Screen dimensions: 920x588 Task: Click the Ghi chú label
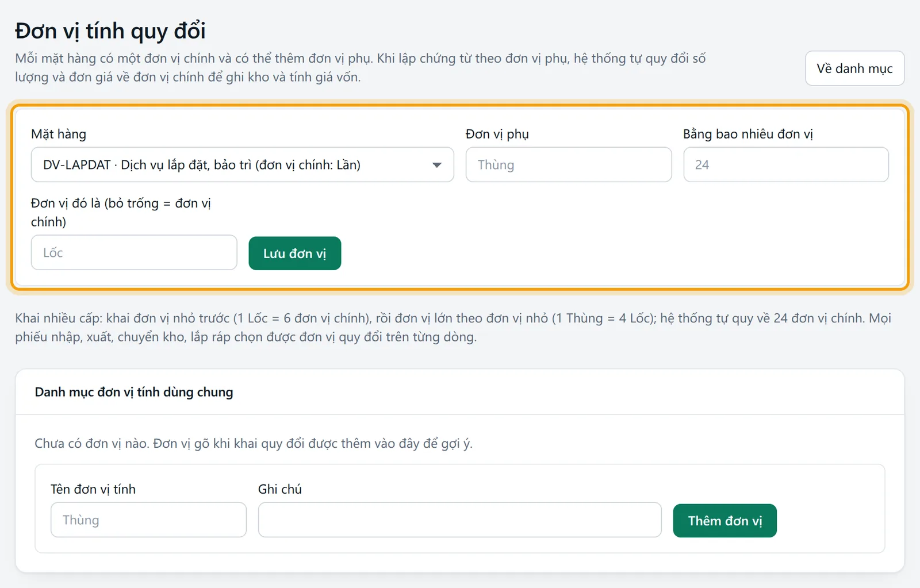(280, 489)
